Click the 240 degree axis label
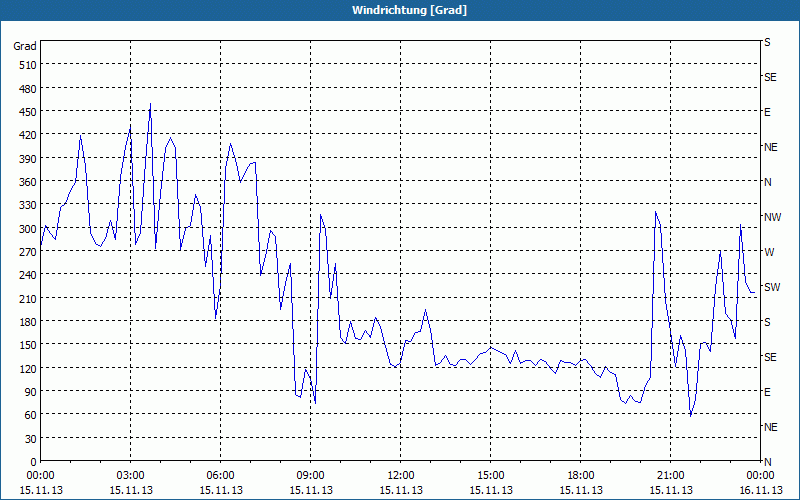 29,275
